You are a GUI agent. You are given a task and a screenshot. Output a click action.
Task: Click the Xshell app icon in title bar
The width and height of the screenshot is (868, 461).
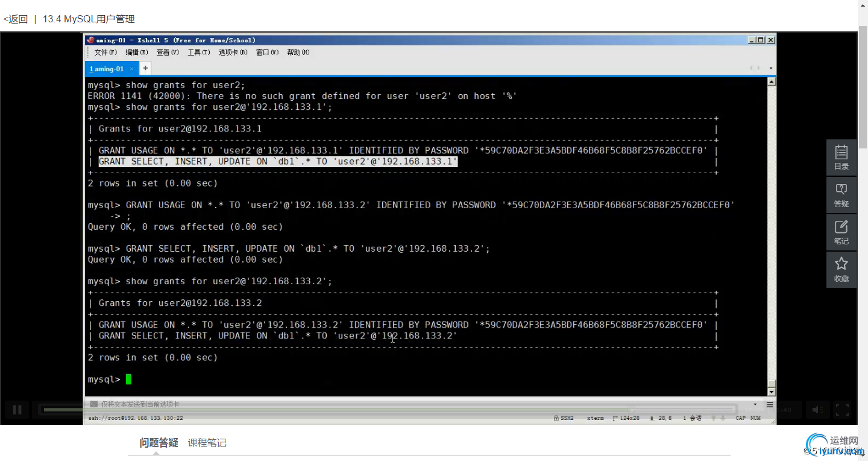[90, 40]
